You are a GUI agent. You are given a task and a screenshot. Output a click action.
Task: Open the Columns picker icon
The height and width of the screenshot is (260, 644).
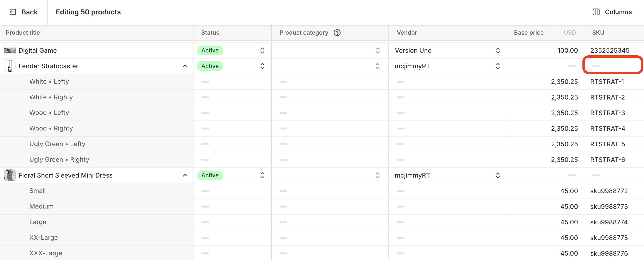click(596, 12)
